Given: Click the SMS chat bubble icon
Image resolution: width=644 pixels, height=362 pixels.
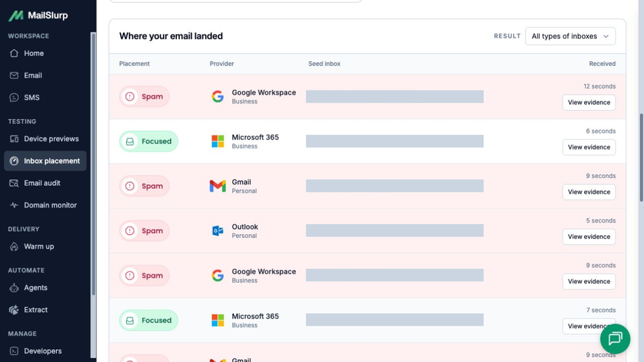Looking at the screenshot, I should tap(14, 98).
